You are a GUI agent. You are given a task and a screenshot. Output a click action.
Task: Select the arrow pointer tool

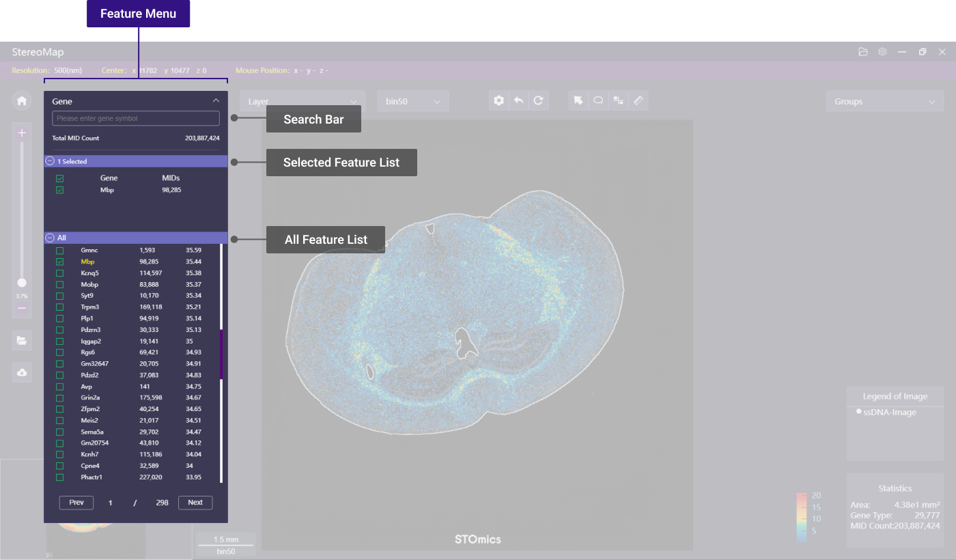pos(578,101)
